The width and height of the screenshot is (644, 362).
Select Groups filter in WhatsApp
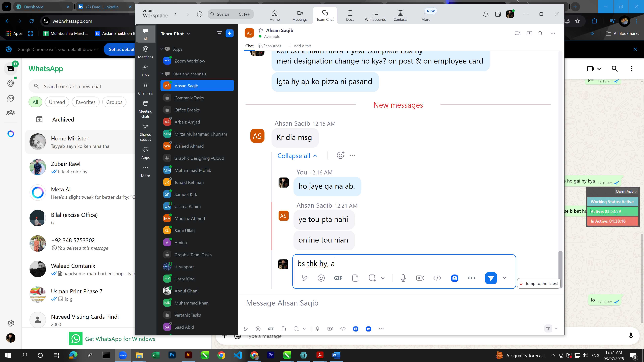point(114,102)
